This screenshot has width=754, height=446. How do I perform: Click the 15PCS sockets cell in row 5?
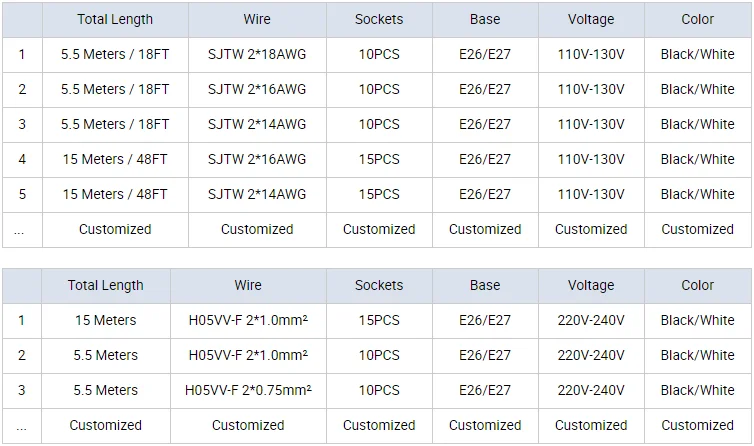tap(379, 195)
